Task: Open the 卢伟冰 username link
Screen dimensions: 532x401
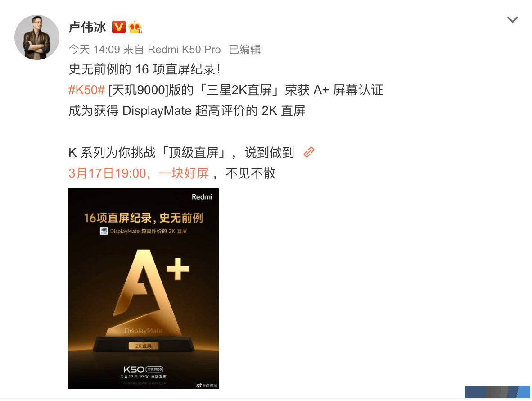Action: pos(87,27)
